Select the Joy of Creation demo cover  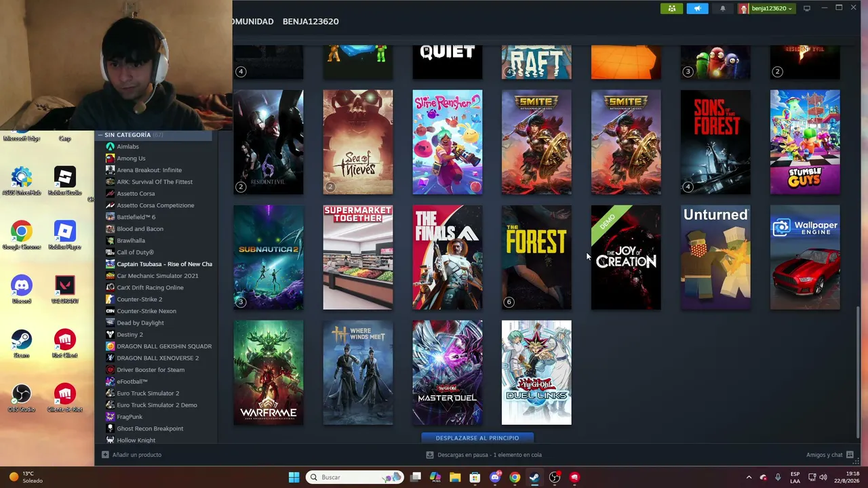pos(626,258)
